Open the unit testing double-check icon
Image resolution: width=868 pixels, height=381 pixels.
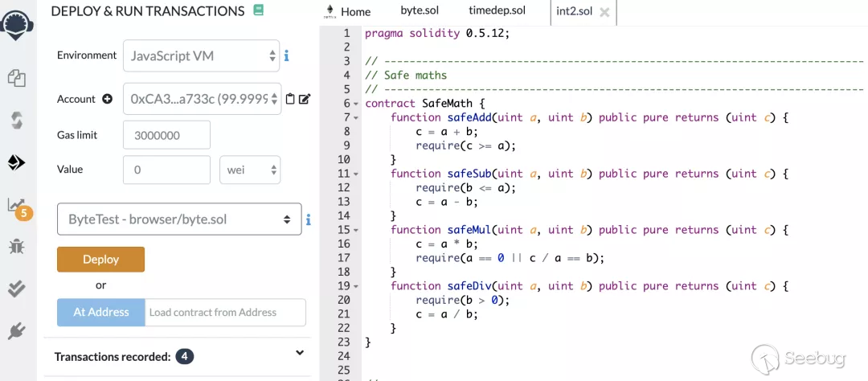(17, 289)
